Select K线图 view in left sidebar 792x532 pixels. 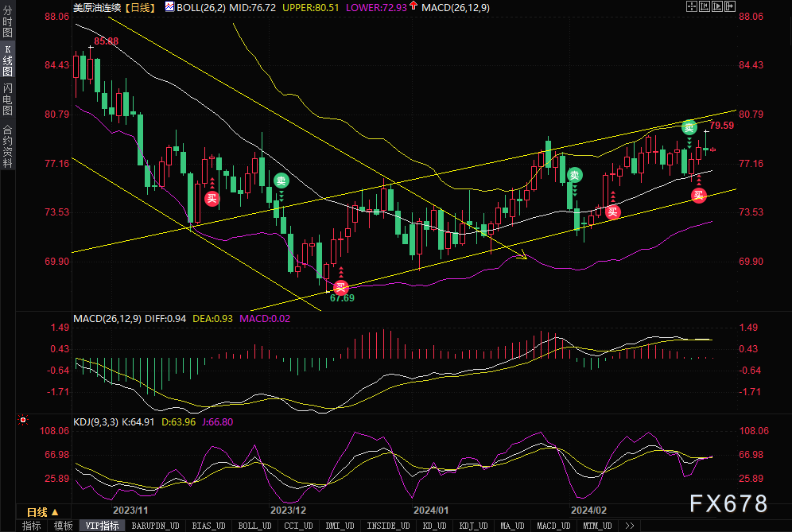[x=7, y=60]
